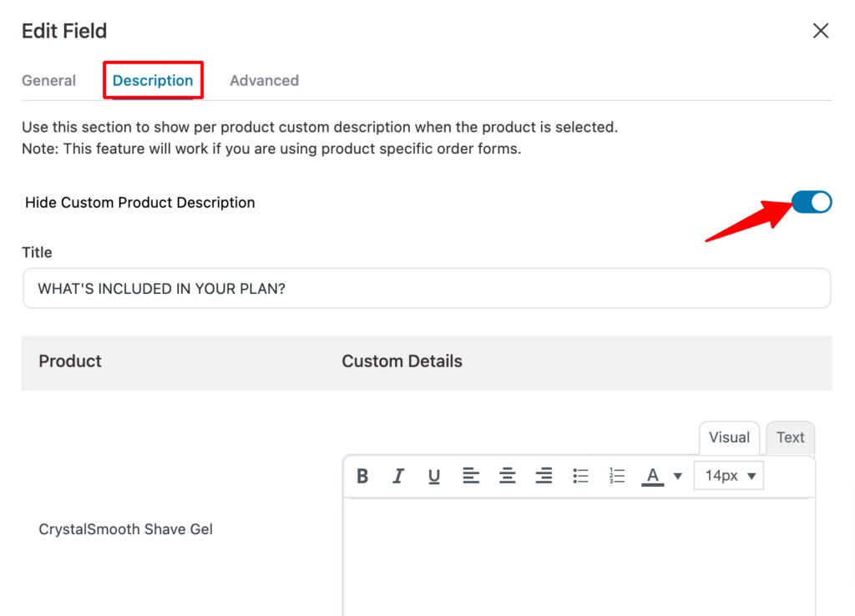Click the text color A icon
Viewport: 855px width, 616px height.
coord(653,476)
